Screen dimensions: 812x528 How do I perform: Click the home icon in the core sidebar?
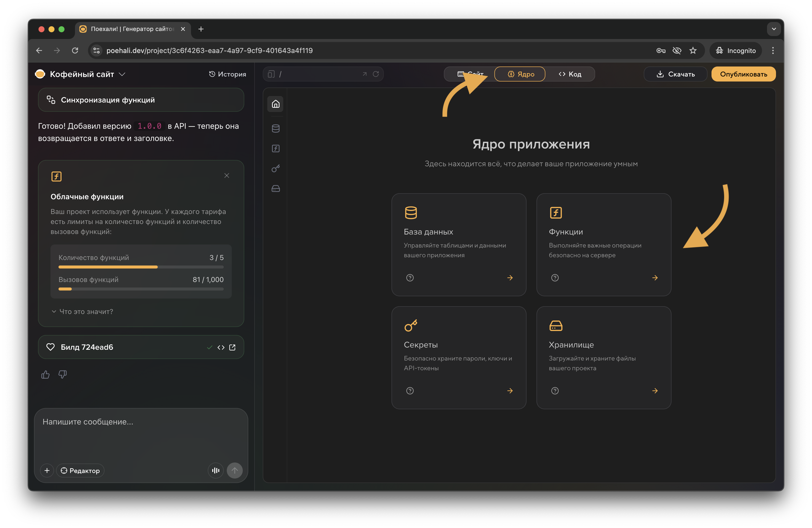pos(276,104)
